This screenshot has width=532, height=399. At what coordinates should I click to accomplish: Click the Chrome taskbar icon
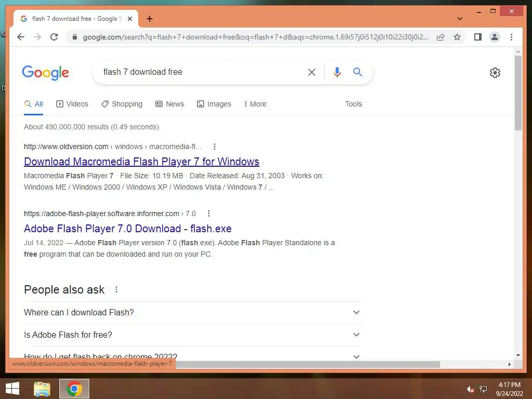click(74, 389)
